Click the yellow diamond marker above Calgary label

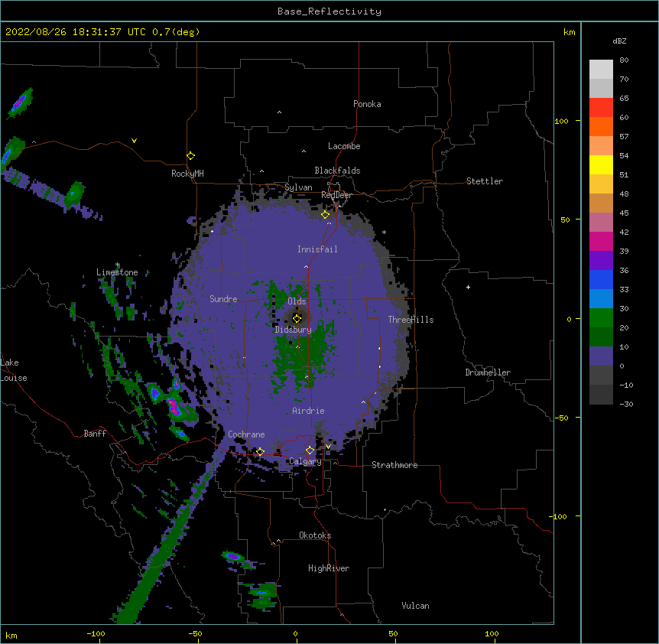[310, 450]
